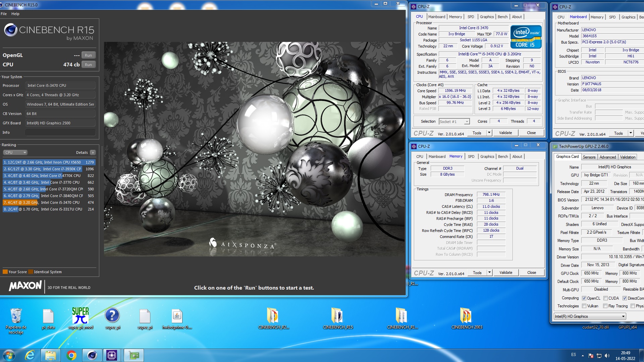Click the ES language indicator in taskbar
This screenshot has width=644, height=362.
pyautogui.click(x=574, y=355)
